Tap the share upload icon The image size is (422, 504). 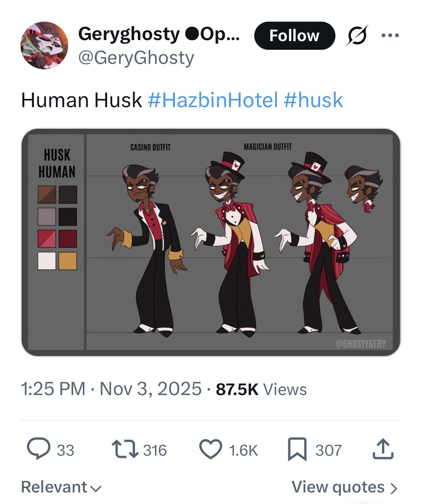click(382, 449)
